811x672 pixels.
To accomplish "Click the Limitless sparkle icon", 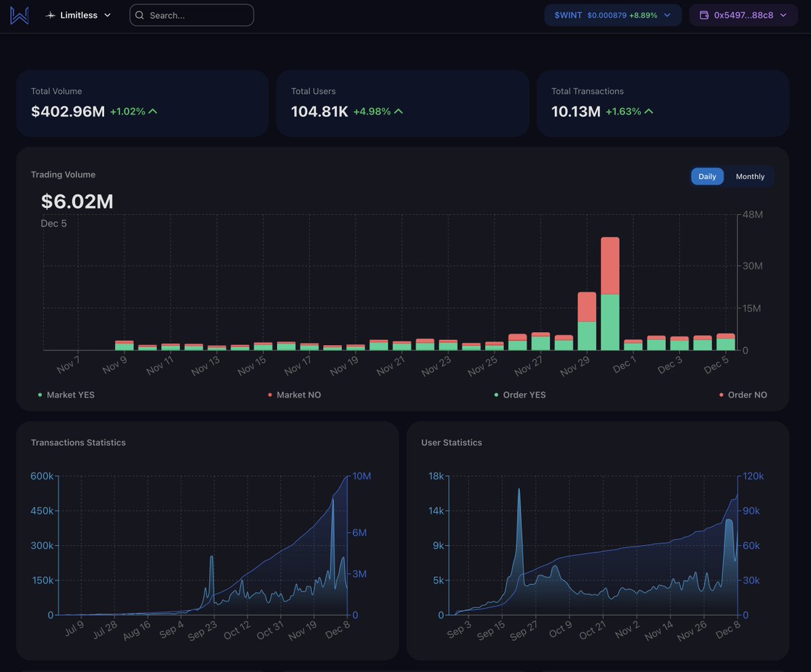I will (51, 15).
